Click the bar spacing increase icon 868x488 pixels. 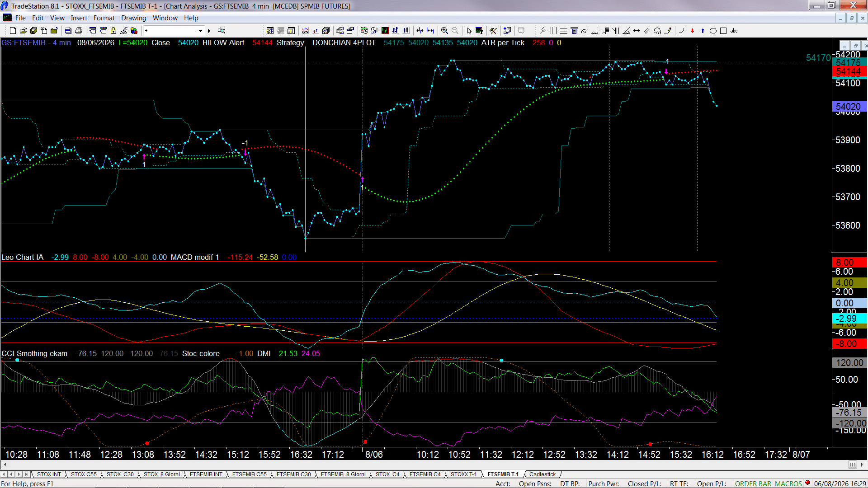[430, 31]
